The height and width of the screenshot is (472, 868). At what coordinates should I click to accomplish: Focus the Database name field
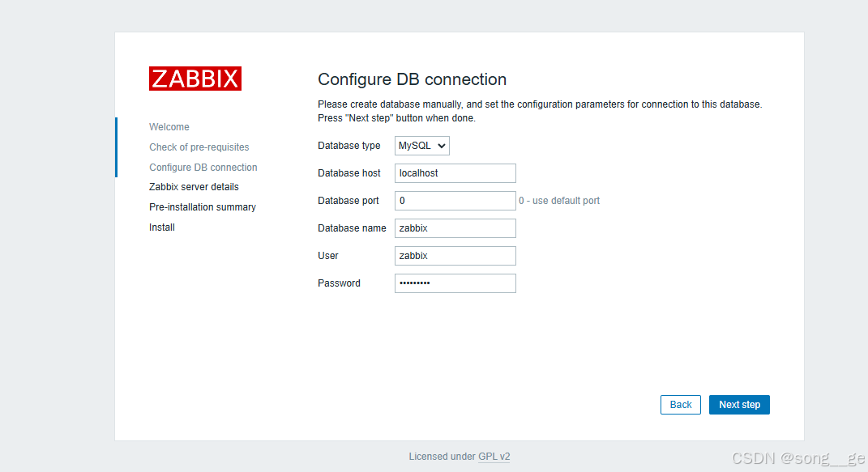[x=455, y=228]
